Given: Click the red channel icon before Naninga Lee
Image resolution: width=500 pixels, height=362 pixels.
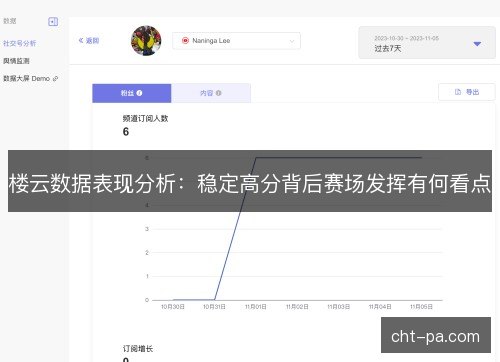Looking at the screenshot, I should pyautogui.click(x=185, y=41).
